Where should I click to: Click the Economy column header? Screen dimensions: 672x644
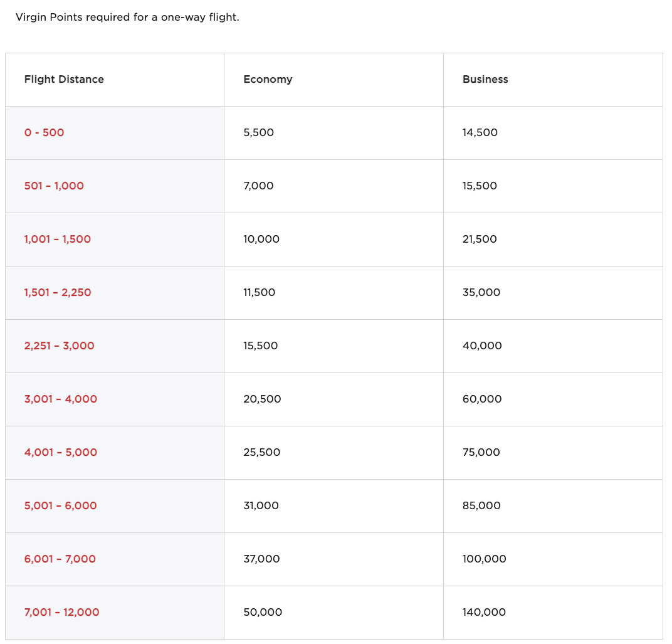click(x=268, y=80)
